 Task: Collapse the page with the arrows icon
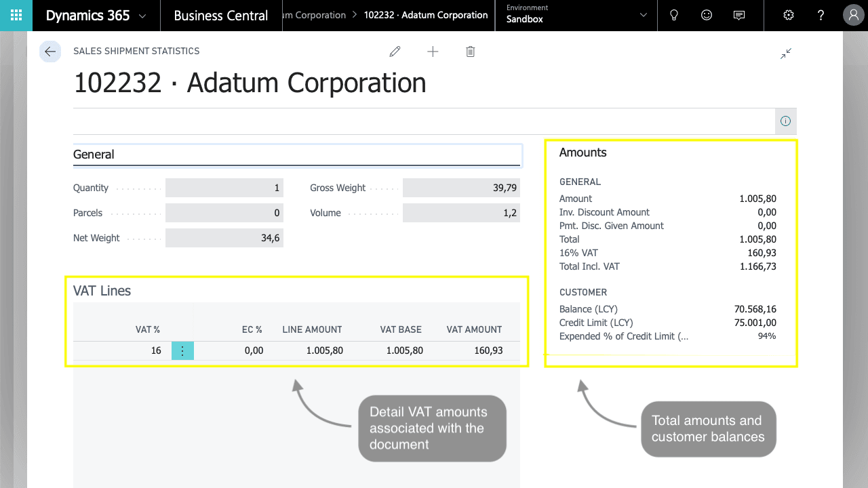pyautogui.click(x=786, y=54)
